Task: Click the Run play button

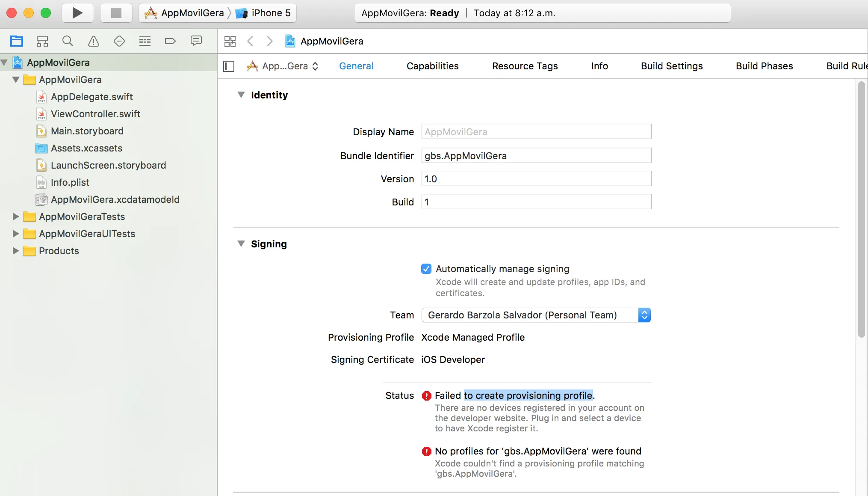Action: pyautogui.click(x=77, y=13)
